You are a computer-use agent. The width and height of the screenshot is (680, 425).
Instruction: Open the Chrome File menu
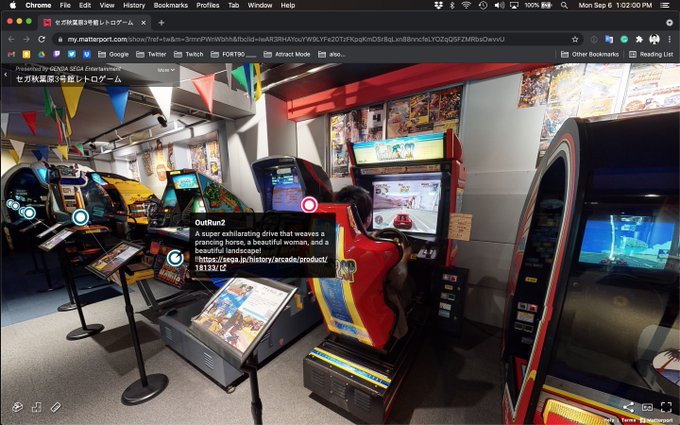click(65, 5)
